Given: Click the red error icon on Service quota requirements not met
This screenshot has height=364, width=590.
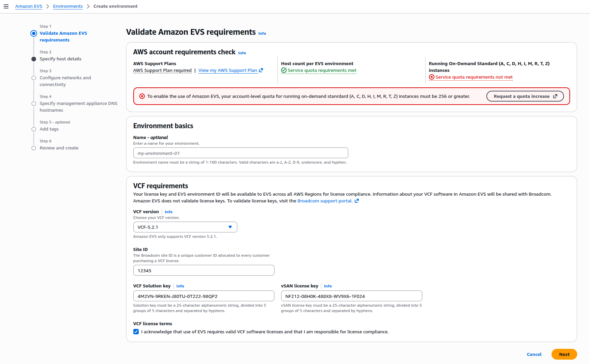Looking at the screenshot, I should [x=432, y=77].
